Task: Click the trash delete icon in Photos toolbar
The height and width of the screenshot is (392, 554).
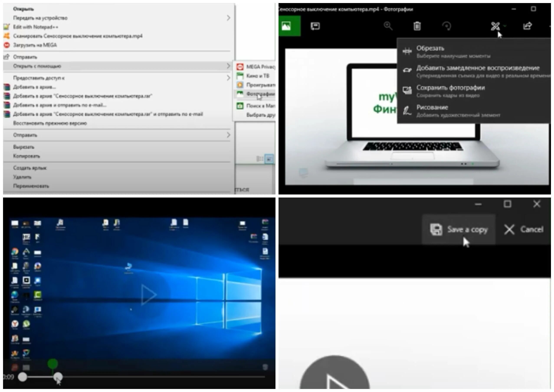Action: [417, 26]
